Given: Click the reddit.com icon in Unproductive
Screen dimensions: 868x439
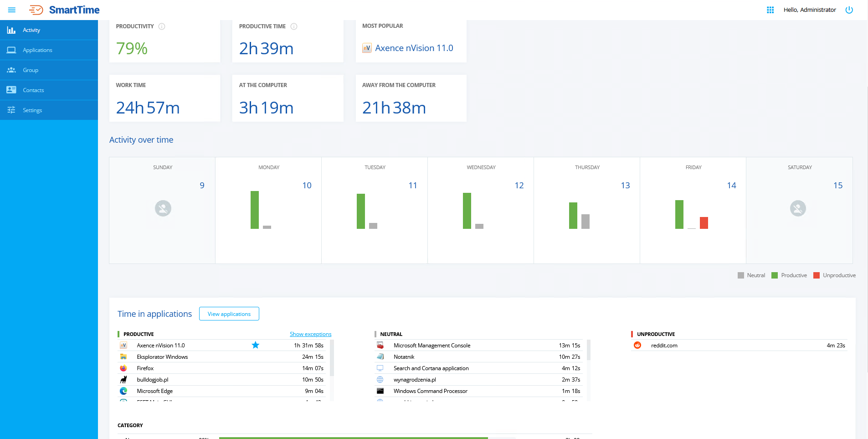Looking at the screenshot, I should coord(637,346).
